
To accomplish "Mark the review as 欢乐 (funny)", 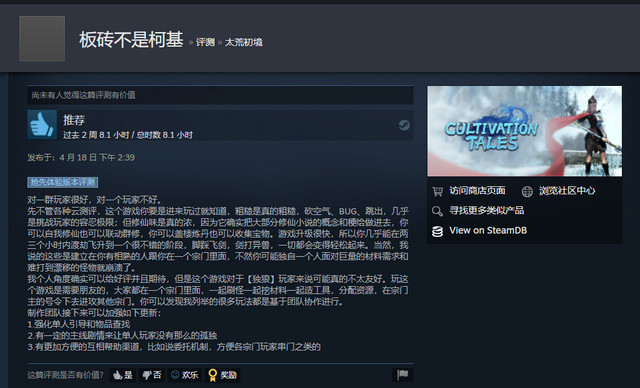I will pyautogui.click(x=184, y=375).
